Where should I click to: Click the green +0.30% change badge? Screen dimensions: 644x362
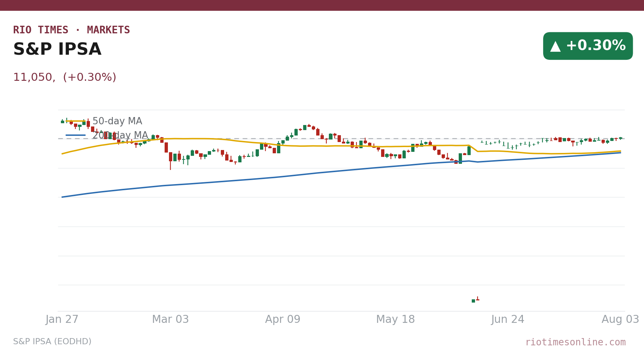(x=588, y=46)
